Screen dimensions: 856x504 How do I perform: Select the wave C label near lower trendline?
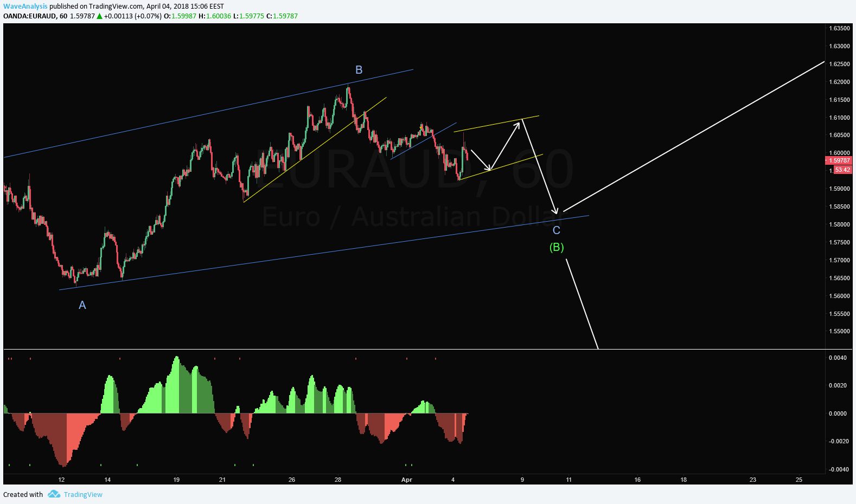coord(557,230)
